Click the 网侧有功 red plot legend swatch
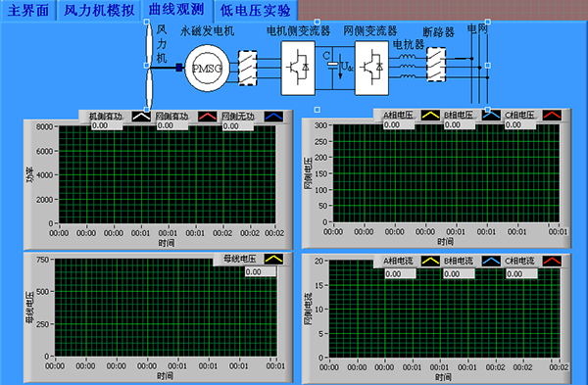Image resolution: width=588 pixels, height=385 pixels. click(208, 117)
